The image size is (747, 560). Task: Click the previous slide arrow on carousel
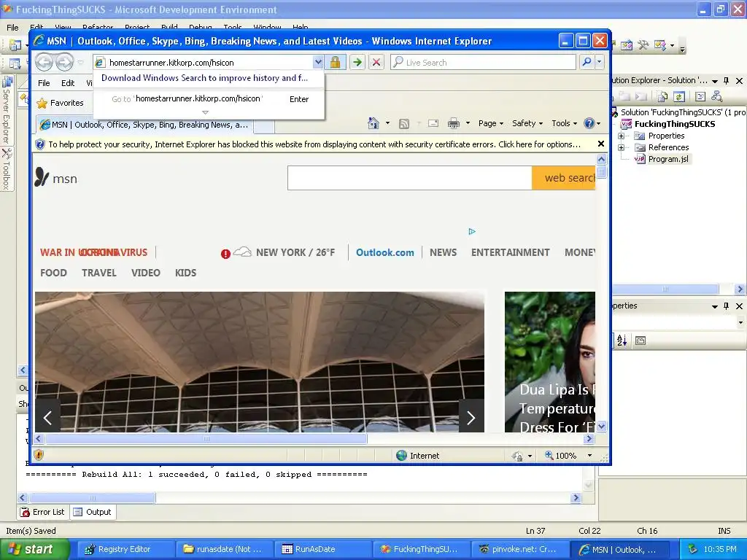(47, 418)
